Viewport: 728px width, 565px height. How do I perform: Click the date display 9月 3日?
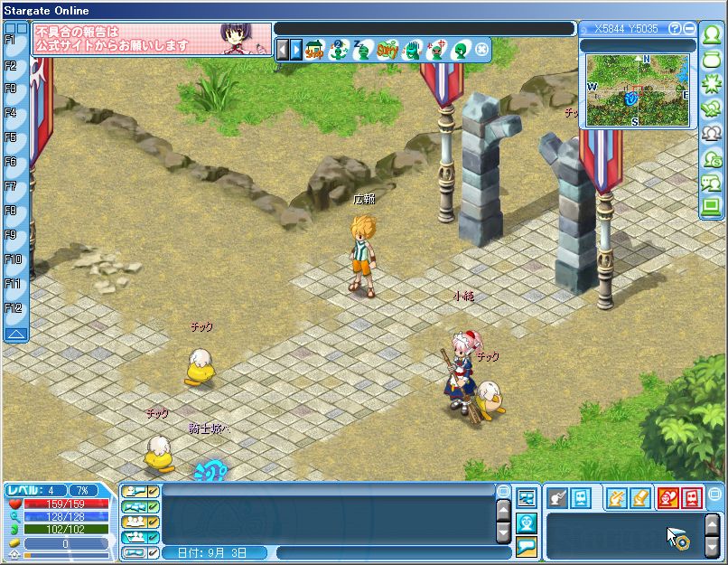point(212,553)
